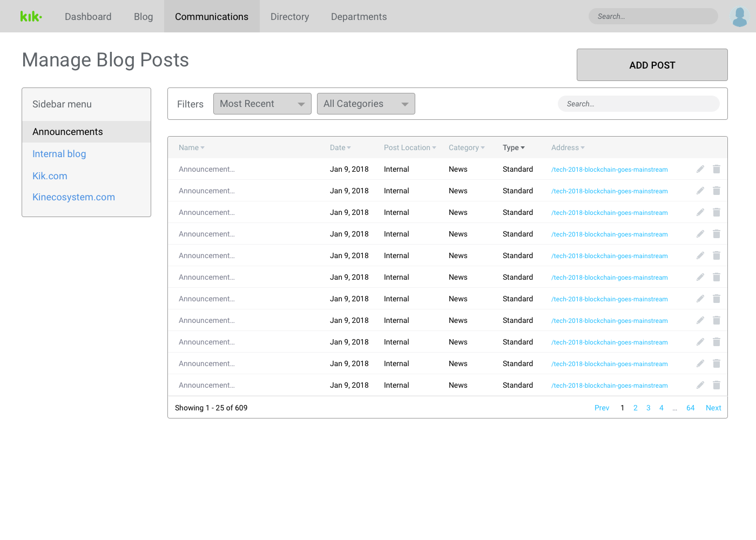Select Internal blog in sidebar menu
The image size is (756, 540).
[59, 154]
